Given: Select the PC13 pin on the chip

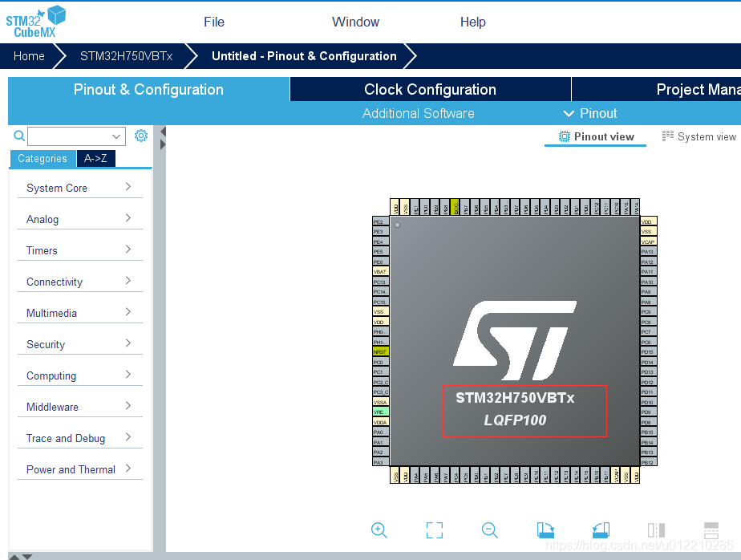Looking at the screenshot, I should 380,282.
